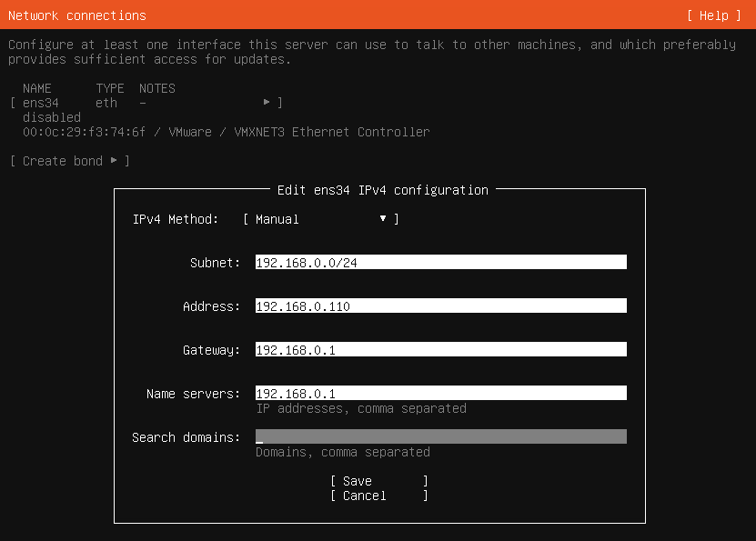Focus the Subnet input field
The image size is (756, 541).
(440, 263)
